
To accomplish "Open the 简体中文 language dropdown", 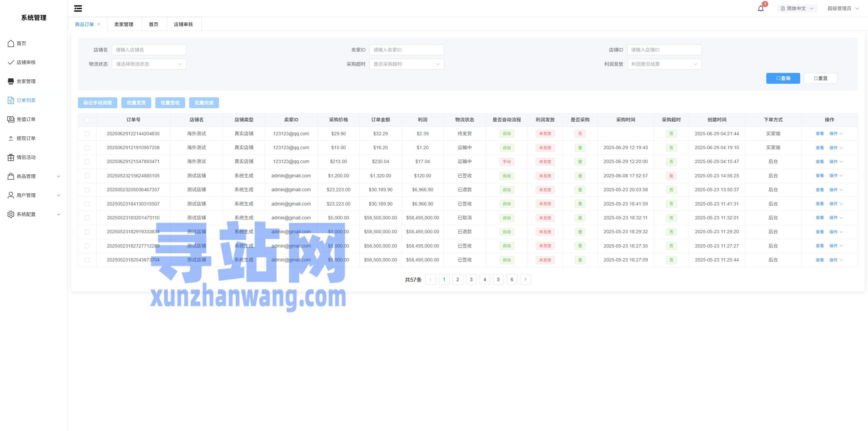I will (797, 8).
